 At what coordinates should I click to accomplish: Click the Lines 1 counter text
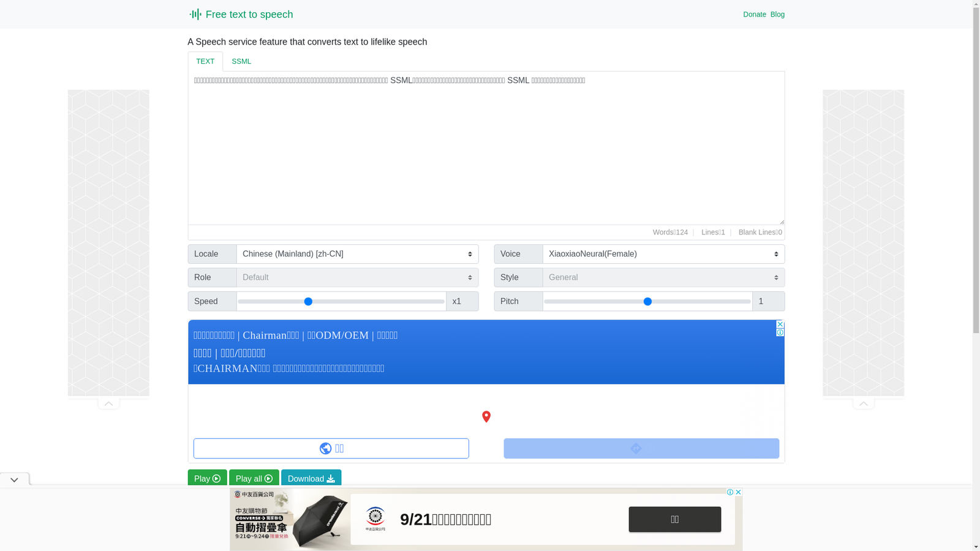pos(713,232)
